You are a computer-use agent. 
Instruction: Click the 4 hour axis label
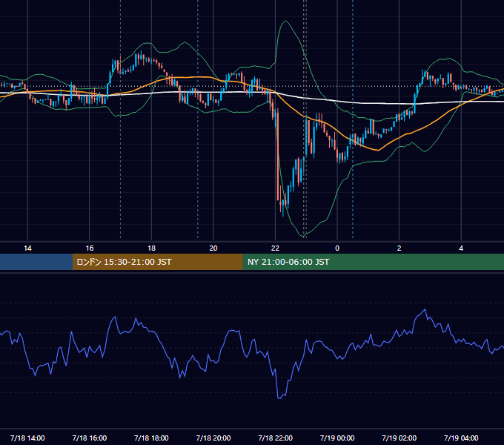click(461, 248)
